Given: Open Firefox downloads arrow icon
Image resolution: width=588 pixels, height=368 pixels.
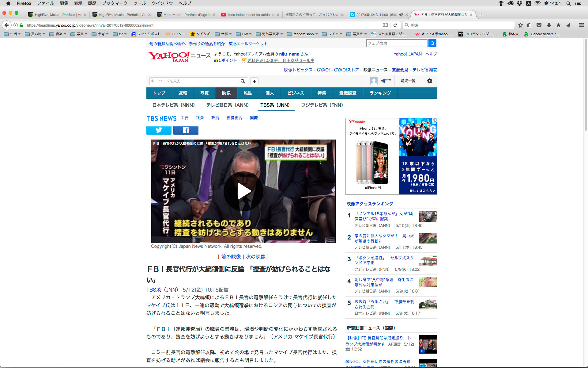Looking at the screenshot, I should (x=549, y=25).
